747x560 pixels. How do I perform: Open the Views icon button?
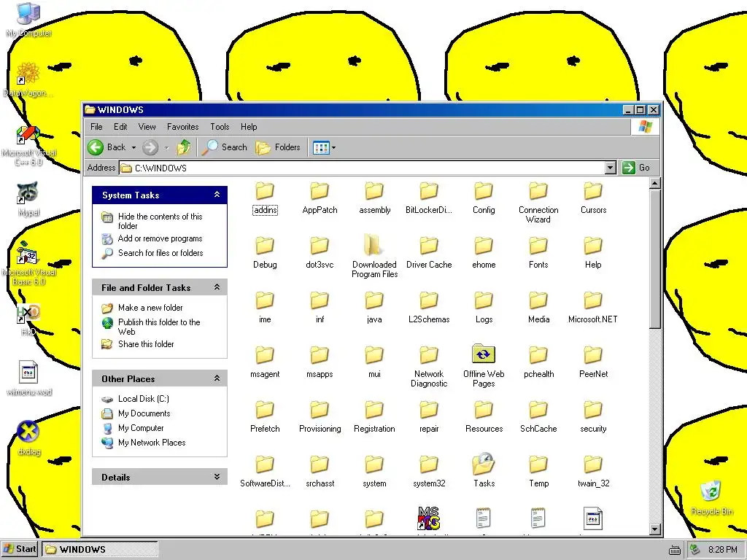coord(321,147)
